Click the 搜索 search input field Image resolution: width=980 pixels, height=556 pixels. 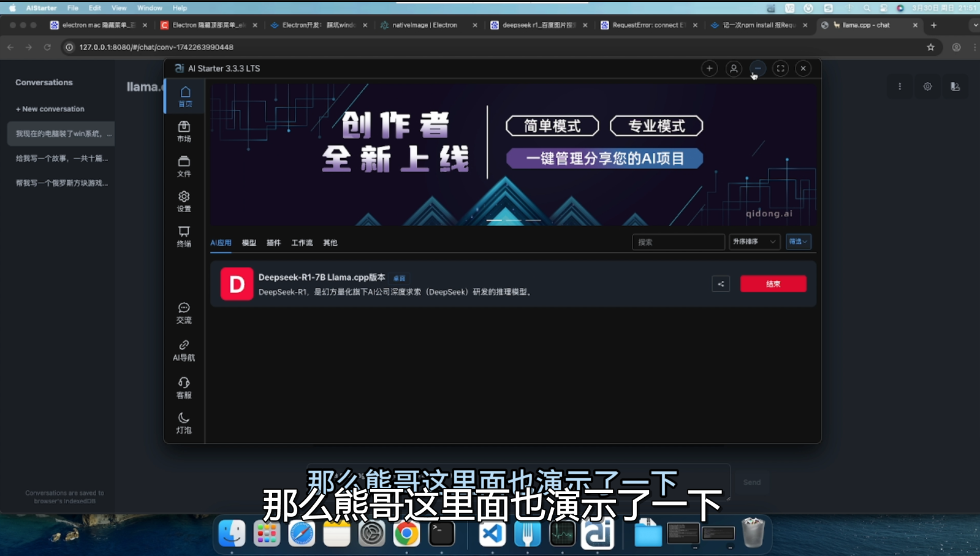point(678,242)
